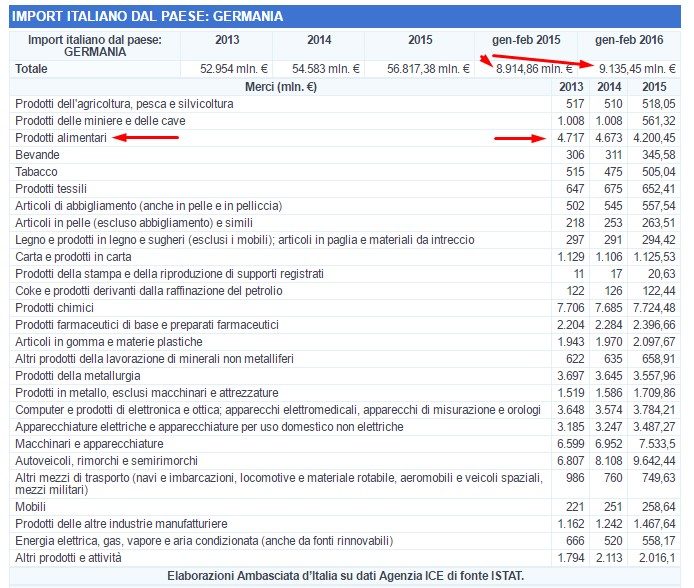Click the 'Prodotti chimici' row label
The width and height of the screenshot is (694, 588).
click(x=54, y=308)
